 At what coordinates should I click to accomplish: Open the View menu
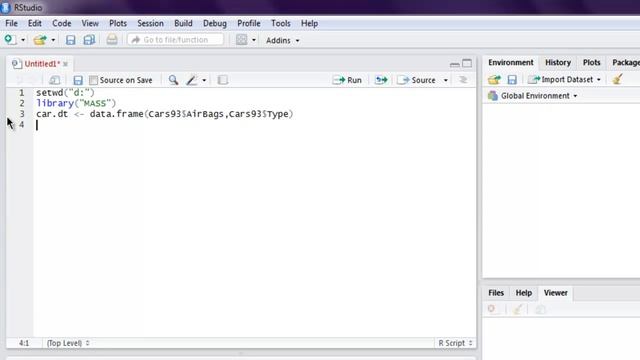90,23
